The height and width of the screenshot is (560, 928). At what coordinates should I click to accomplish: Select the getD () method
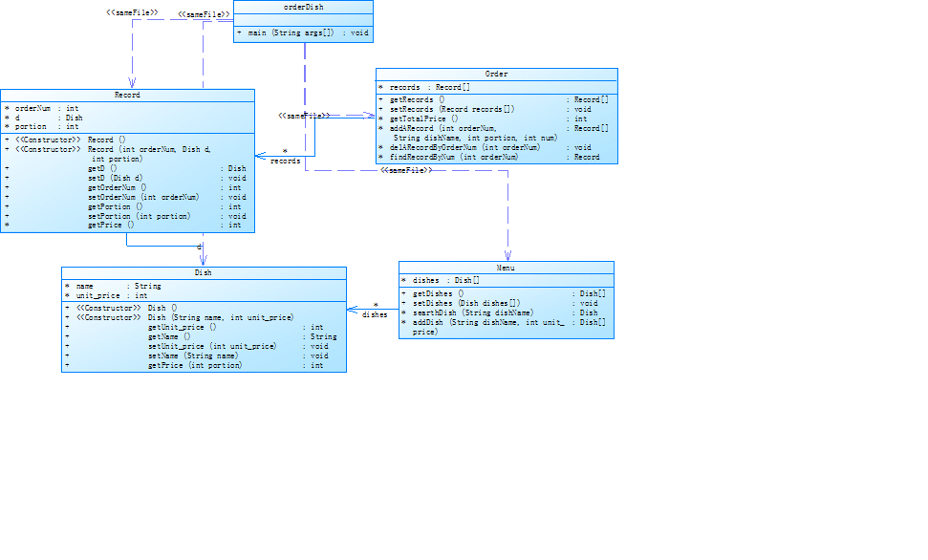pos(125,169)
